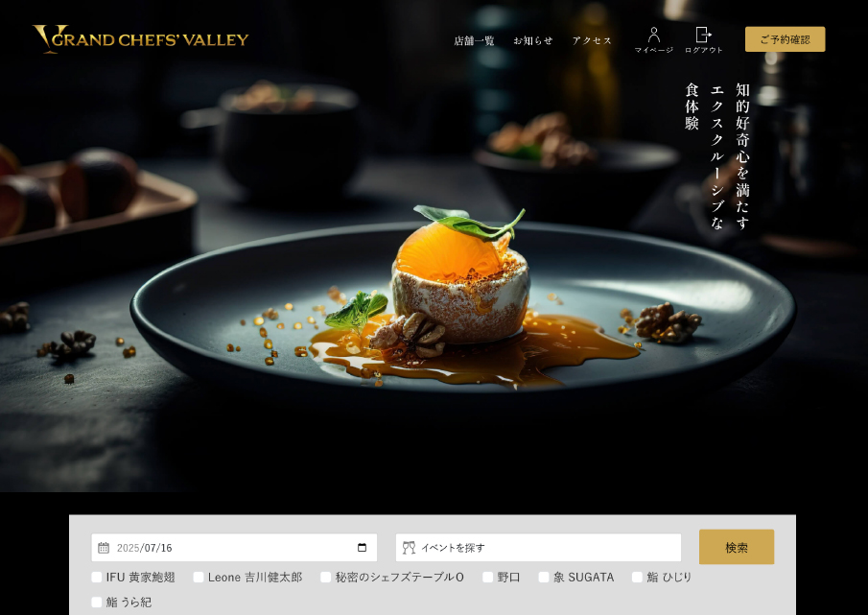Click the wine glasses event icon
Screen dimensions: 868x615
(410, 548)
